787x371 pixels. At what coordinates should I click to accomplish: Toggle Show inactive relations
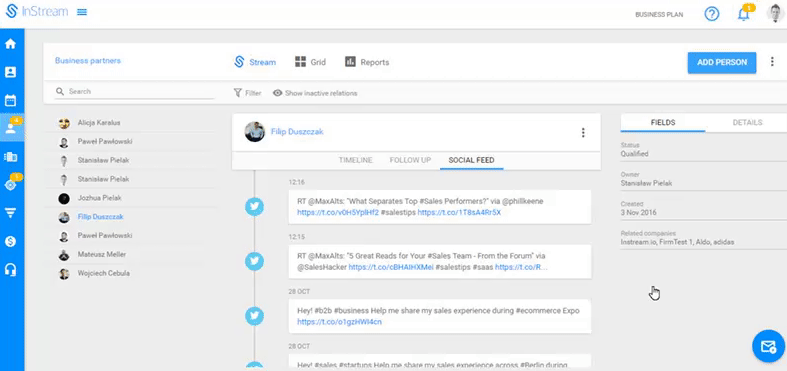315,93
